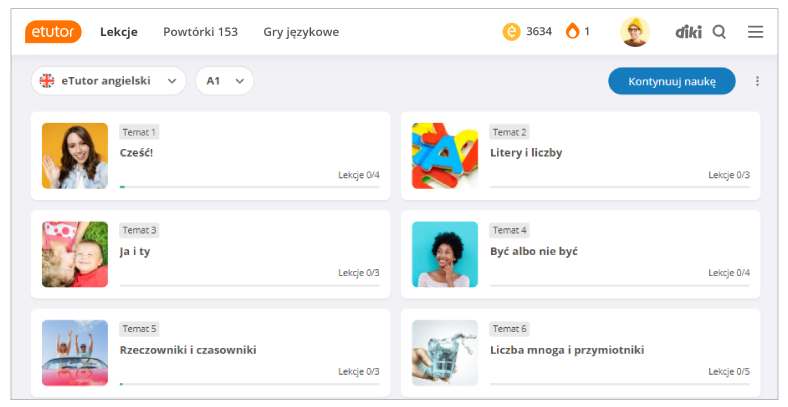This screenshot has height=407, width=788.
Task: Click the children thumbnail for Temat 3
Action: (75, 254)
